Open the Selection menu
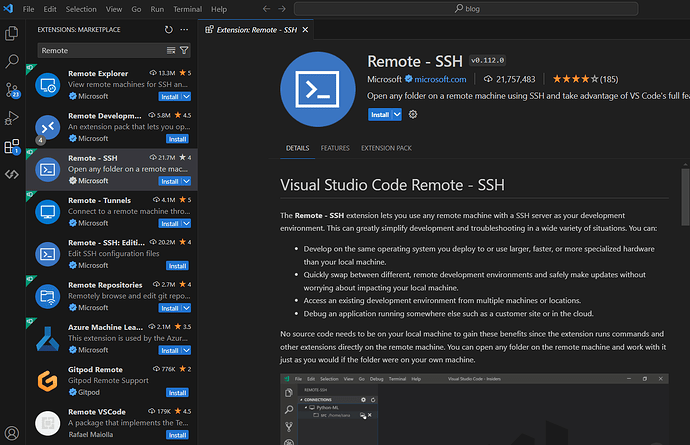This screenshot has height=445, width=690. 81,9
